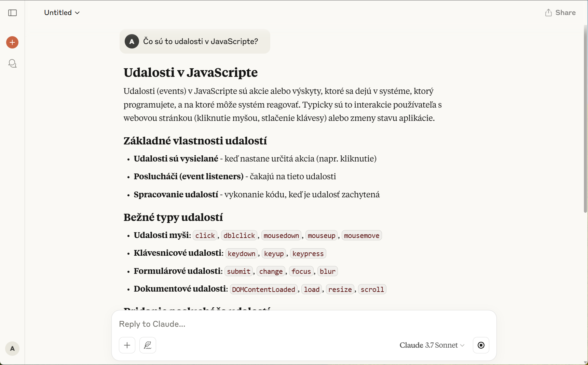
Task: Open the Untitled conversation title menu
Action: (x=61, y=13)
